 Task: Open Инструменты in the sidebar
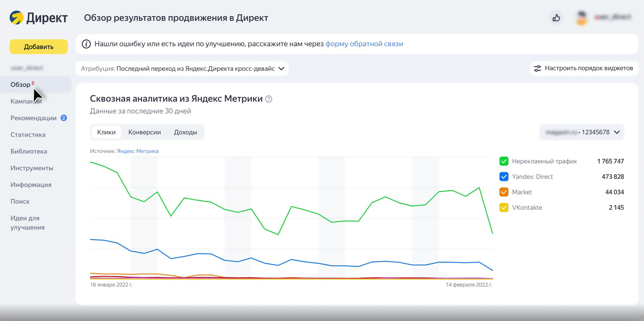(32, 168)
